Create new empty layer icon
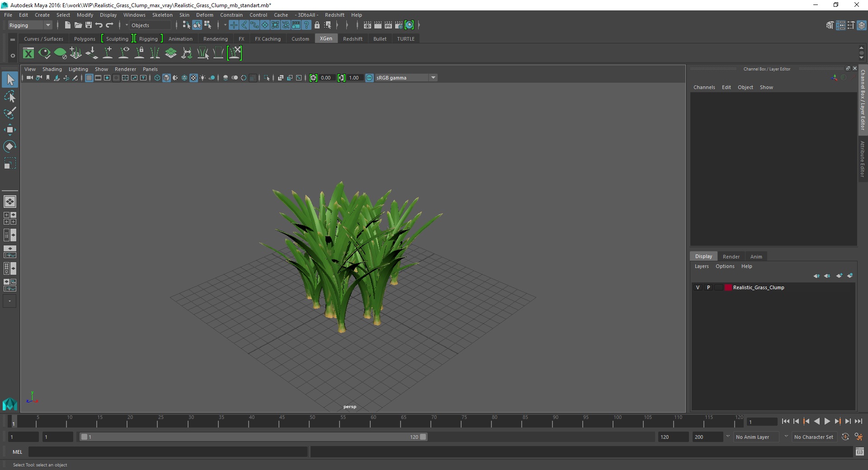The width and height of the screenshot is (868, 470). click(x=839, y=276)
